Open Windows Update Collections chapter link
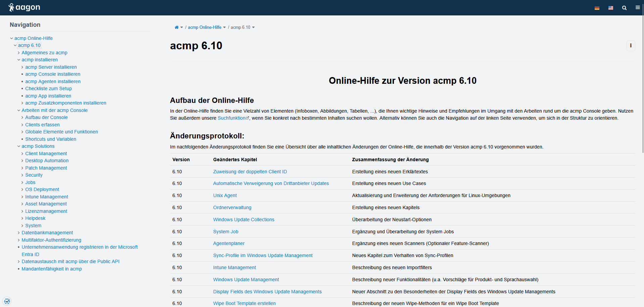644x307 pixels. [244, 220]
